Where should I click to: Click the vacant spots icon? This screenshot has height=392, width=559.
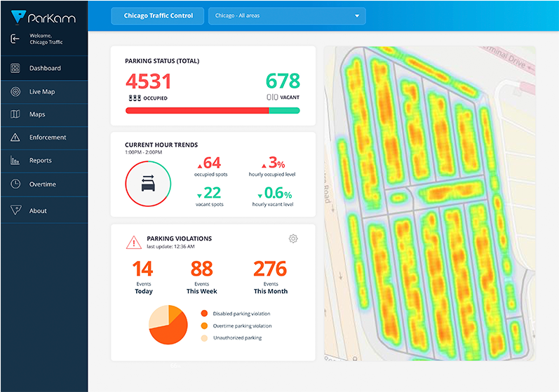pos(272,97)
